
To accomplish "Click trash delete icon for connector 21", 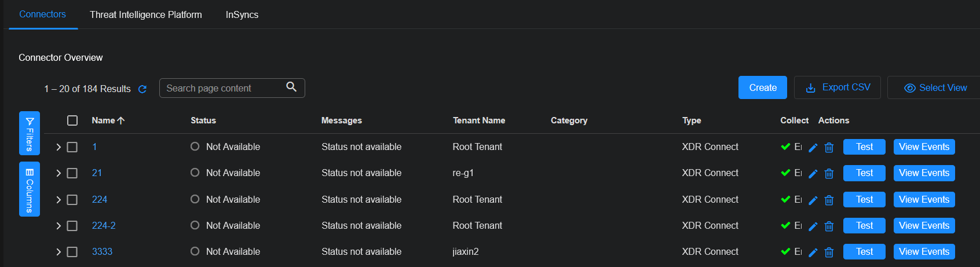I will (829, 174).
